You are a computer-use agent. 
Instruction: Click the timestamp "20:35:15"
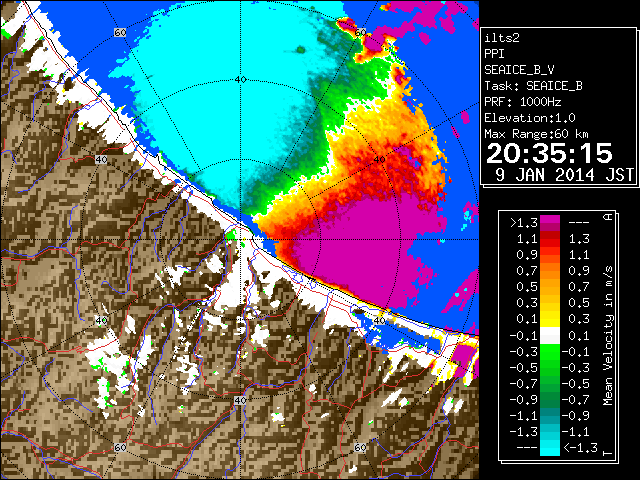click(549, 153)
